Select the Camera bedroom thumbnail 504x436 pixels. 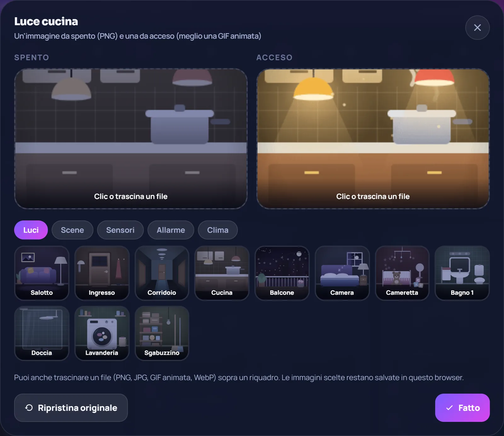pyautogui.click(x=342, y=273)
